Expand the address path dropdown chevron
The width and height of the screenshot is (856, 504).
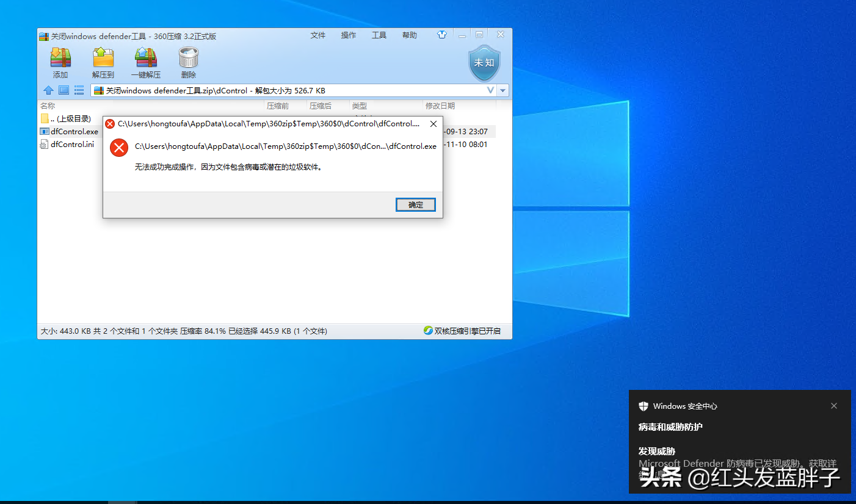tap(490, 90)
